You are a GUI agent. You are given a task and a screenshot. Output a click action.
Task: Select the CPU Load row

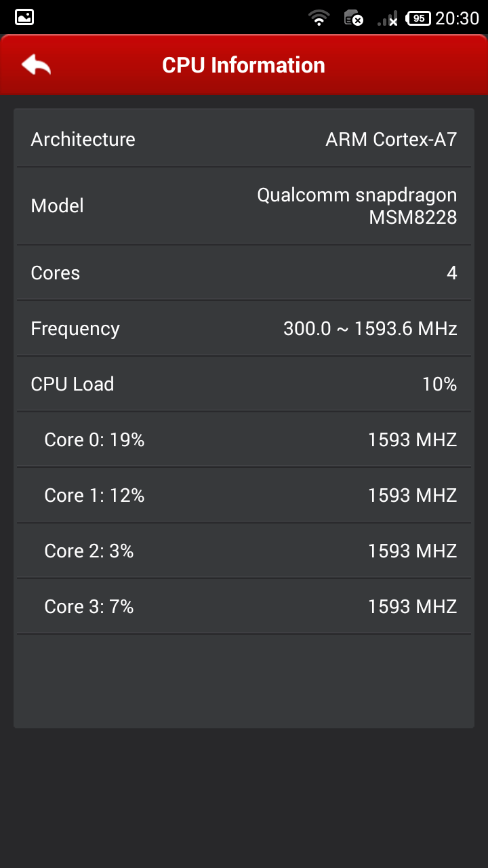point(244,384)
